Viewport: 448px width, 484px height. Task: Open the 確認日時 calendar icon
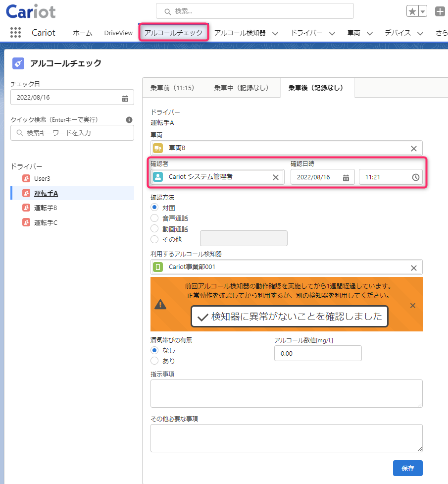point(346,178)
